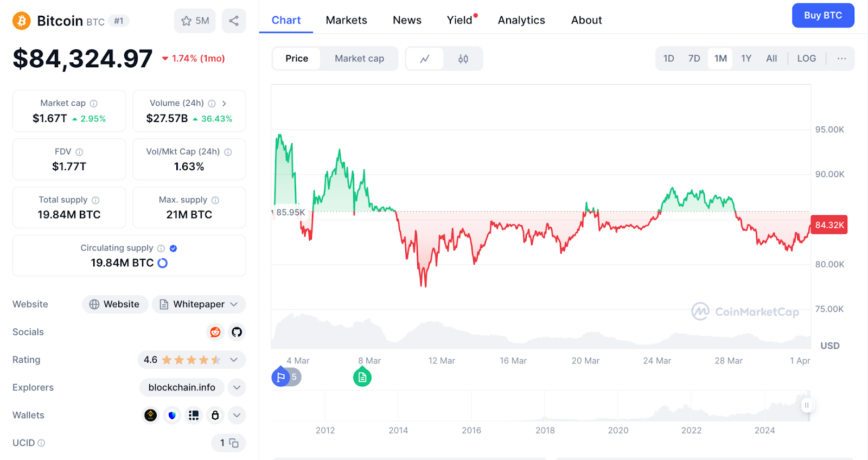Screen dimensions: 868x460
Task: Click the orange Bitcoin logo icon
Action: pos(22,21)
